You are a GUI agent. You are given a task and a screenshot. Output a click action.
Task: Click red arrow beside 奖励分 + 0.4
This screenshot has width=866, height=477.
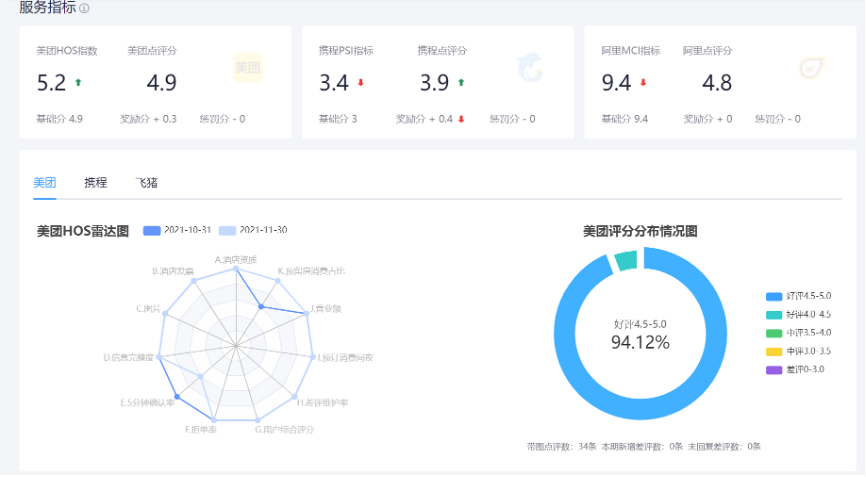461,119
